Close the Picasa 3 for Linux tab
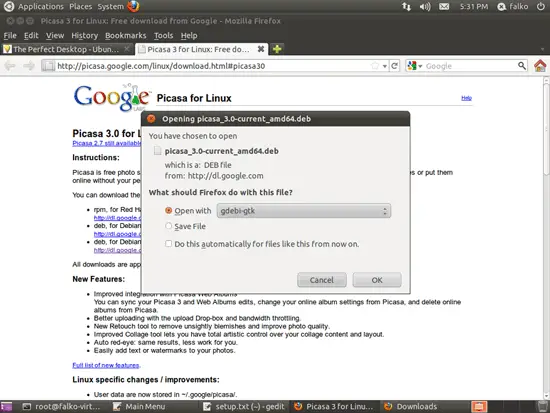Image resolution: width=550 pixels, height=413 pixels. tap(261, 49)
